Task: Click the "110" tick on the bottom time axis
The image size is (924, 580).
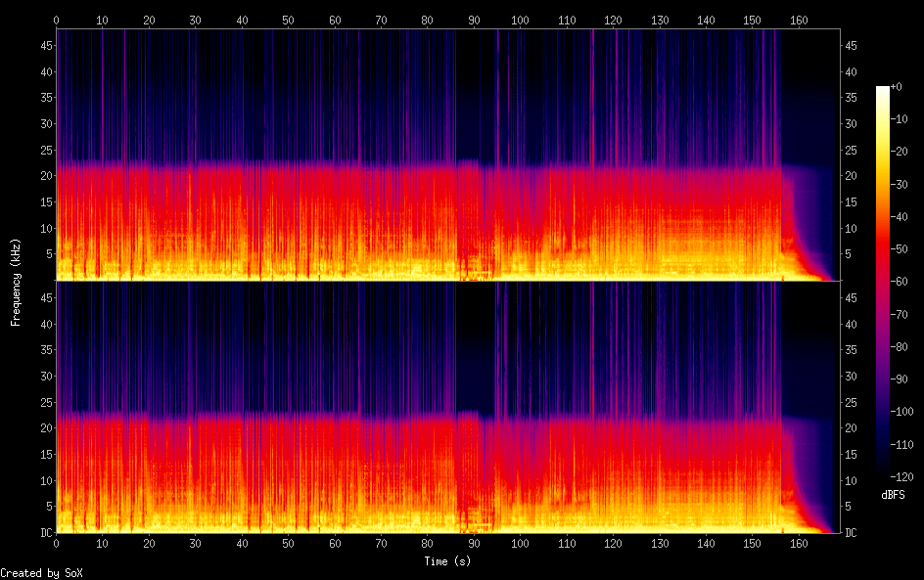Action: click(x=567, y=544)
